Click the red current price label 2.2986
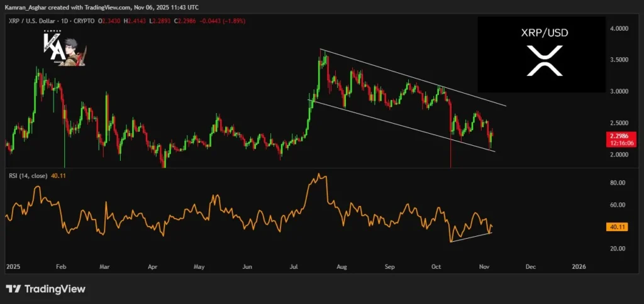This screenshot has height=304, width=644. coord(621,136)
